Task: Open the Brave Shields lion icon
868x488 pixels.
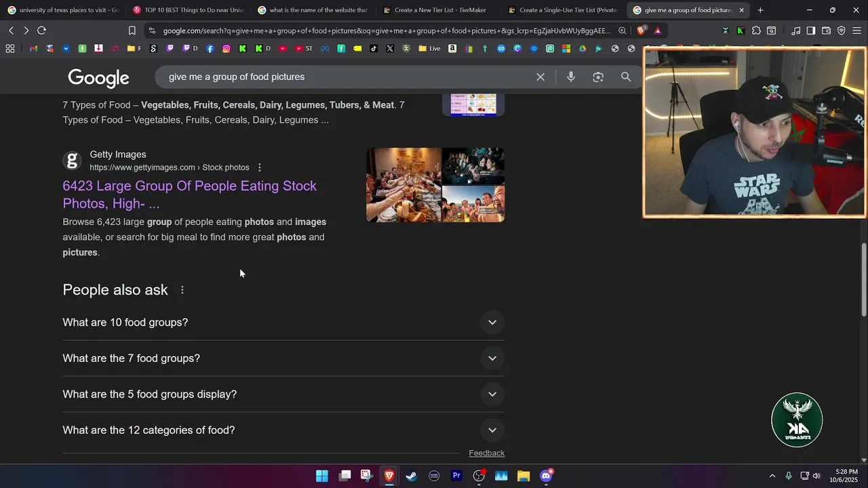Action: tap(641, 30)
